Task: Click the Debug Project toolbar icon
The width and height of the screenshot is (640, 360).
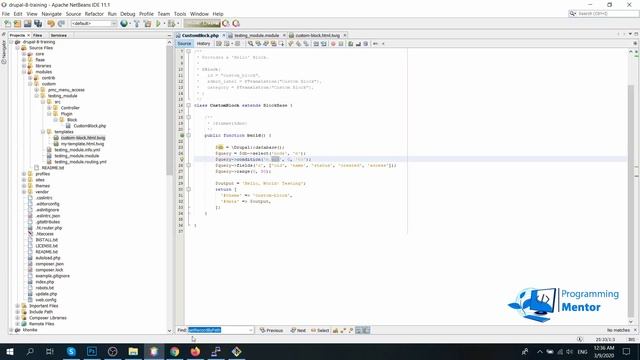Action: coord(172,24)
